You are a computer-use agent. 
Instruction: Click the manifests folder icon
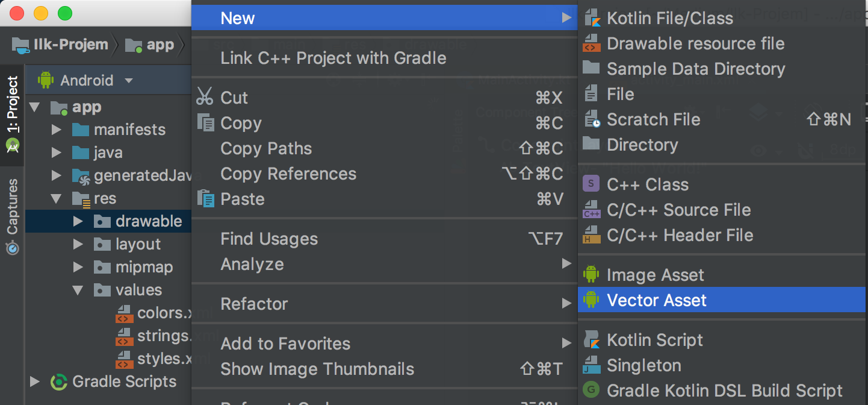click(81, 130)
